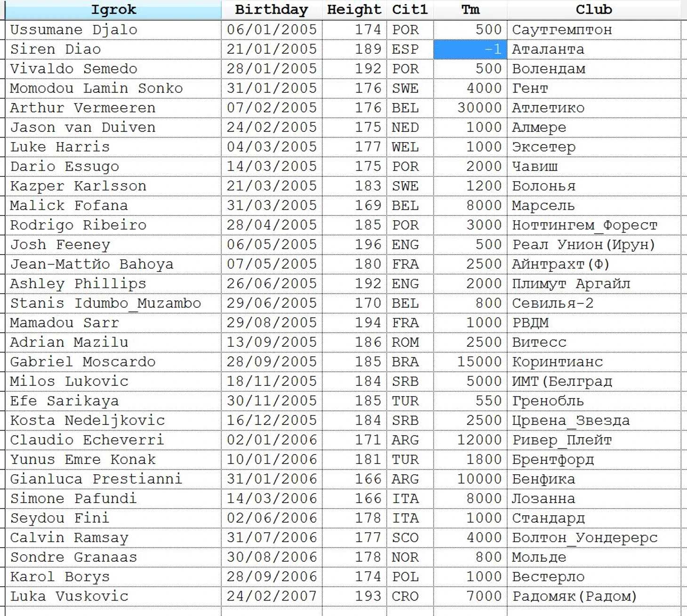Click Gianluca Prestianni's name cell
Screen dimensions: 687x616
[113, 479]
